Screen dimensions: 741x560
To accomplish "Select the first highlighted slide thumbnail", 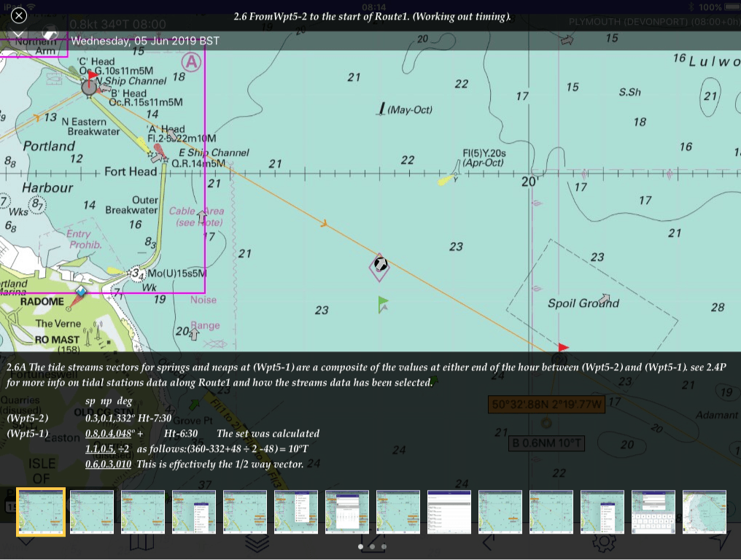I will (41, 512).
